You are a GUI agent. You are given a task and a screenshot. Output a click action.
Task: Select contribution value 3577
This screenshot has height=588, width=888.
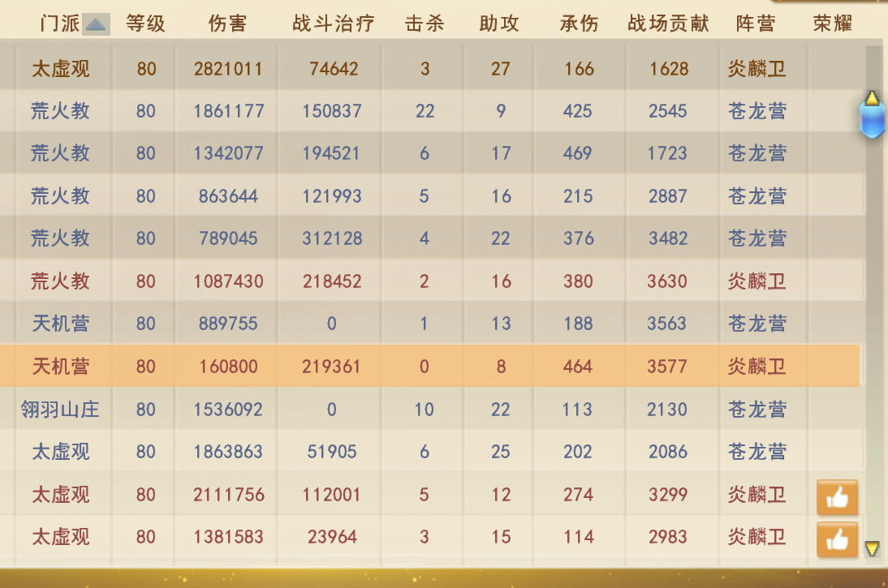pos(667,367)
